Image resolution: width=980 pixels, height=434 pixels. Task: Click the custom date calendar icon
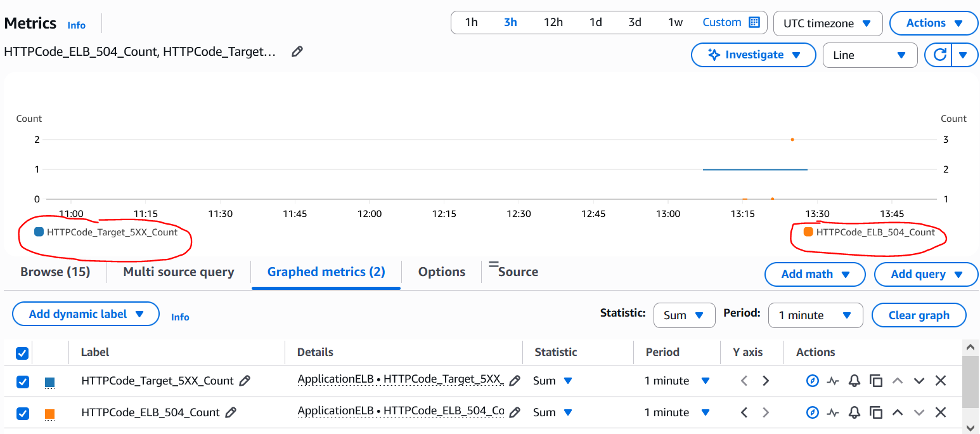tap(754, 22)
